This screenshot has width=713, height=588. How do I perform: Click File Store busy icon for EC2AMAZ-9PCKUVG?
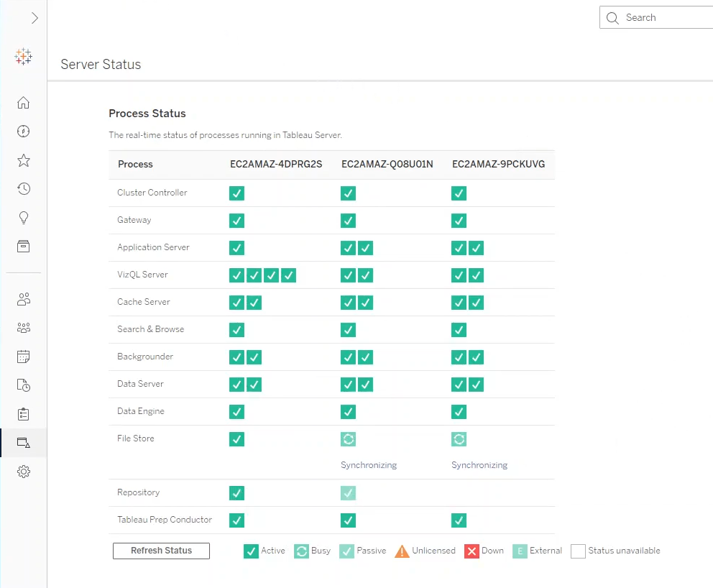tap(459, 438)
